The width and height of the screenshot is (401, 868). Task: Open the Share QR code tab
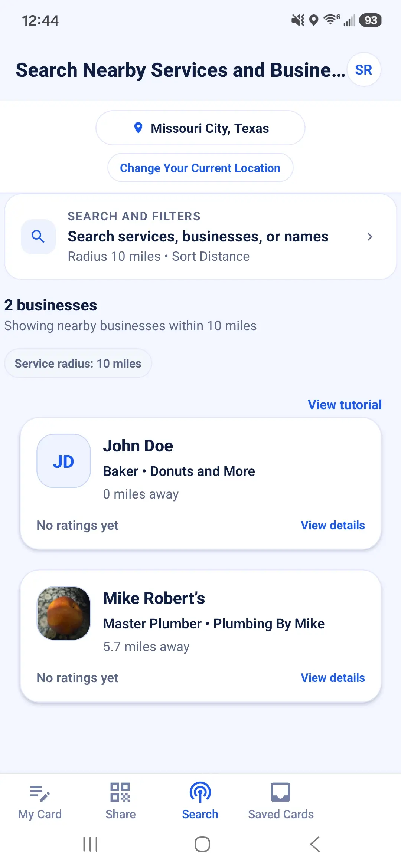pos(120,801)
